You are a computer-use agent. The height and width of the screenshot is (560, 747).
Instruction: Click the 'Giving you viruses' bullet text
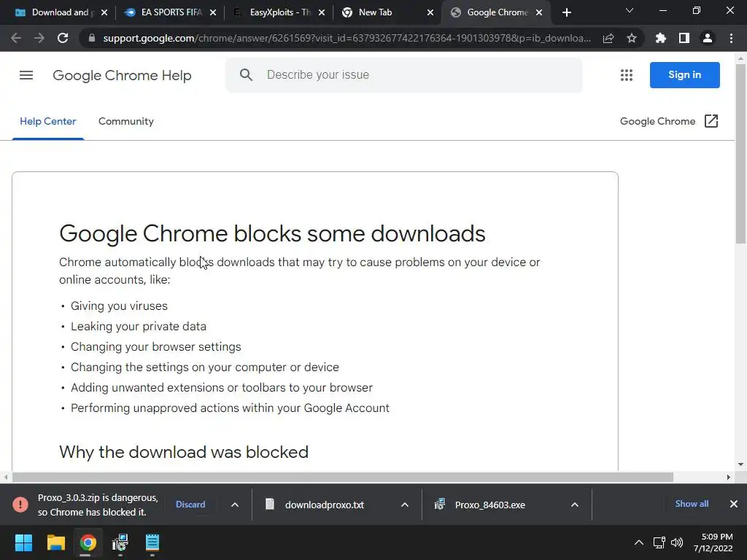(119, 306)
